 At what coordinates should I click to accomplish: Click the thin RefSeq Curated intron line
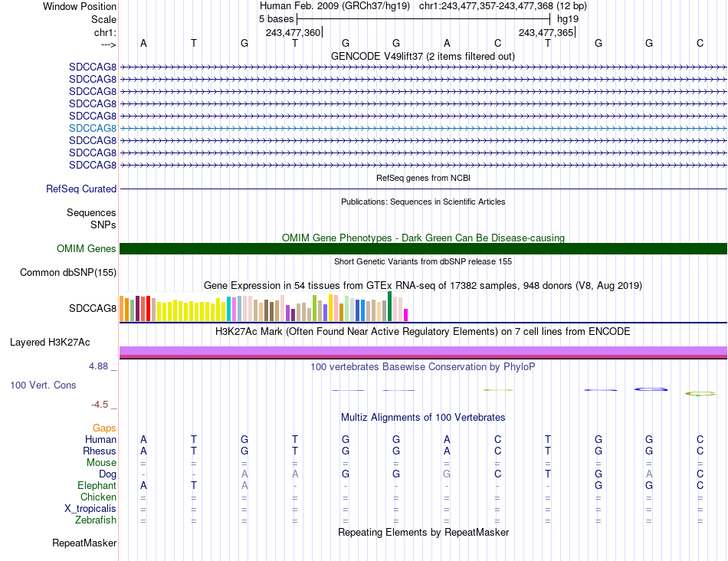423,189
